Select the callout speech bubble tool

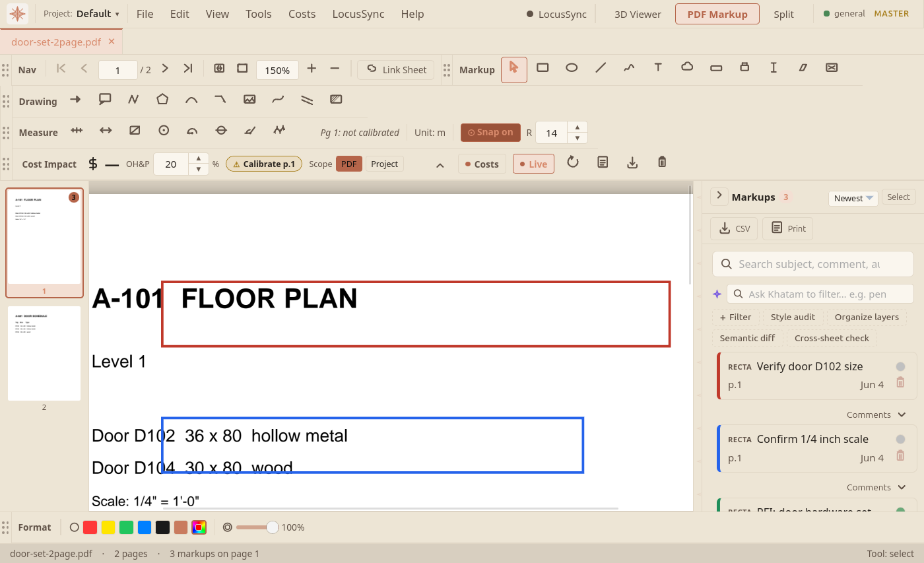[104, 100]
